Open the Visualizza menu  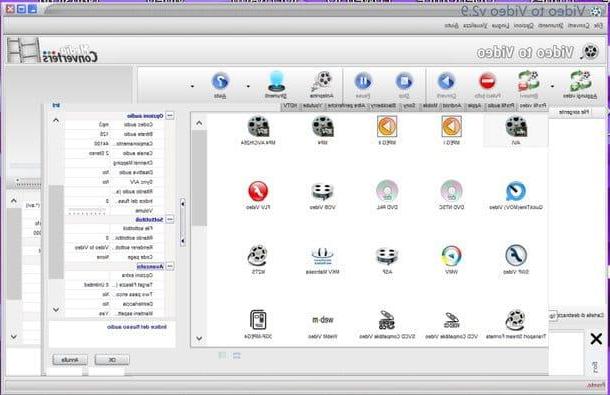coord(475,26)
